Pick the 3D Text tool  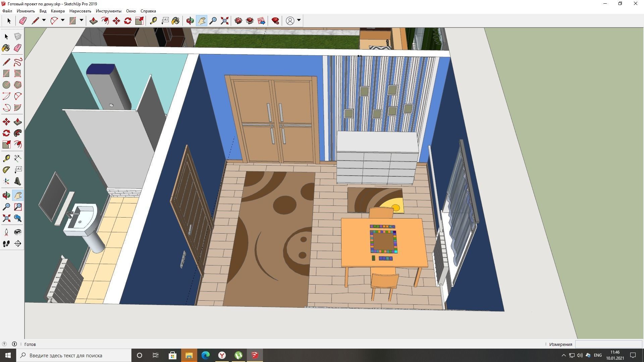click(18, 181)
